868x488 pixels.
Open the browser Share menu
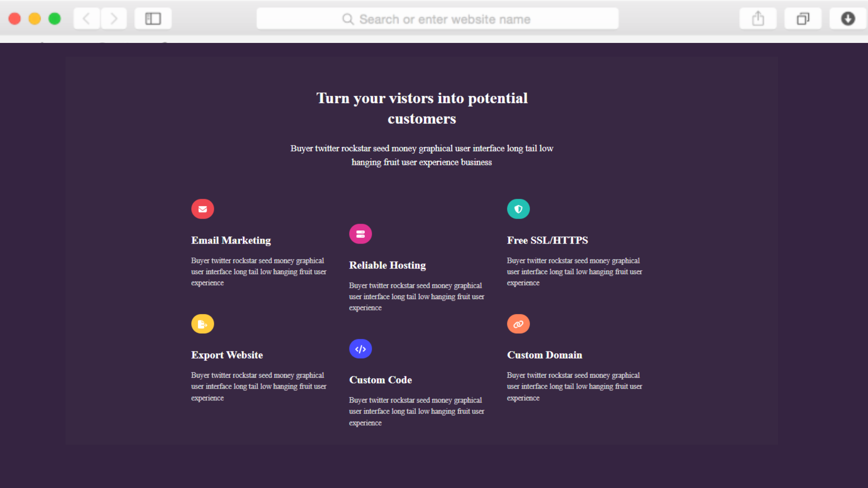point(758,19)
